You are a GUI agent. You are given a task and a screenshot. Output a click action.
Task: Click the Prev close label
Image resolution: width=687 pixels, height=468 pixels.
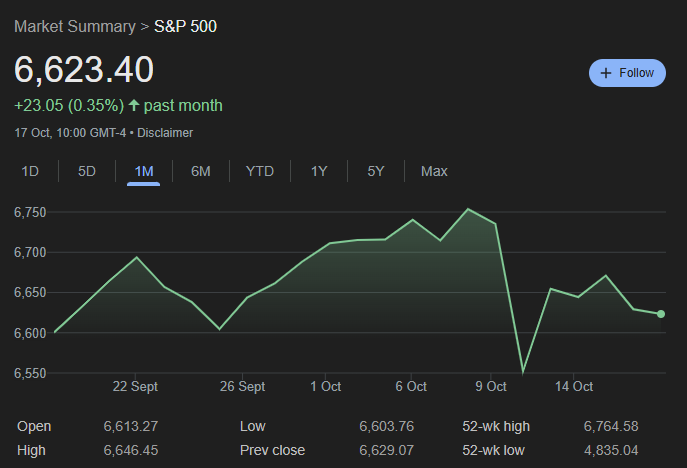pos(273,450)
